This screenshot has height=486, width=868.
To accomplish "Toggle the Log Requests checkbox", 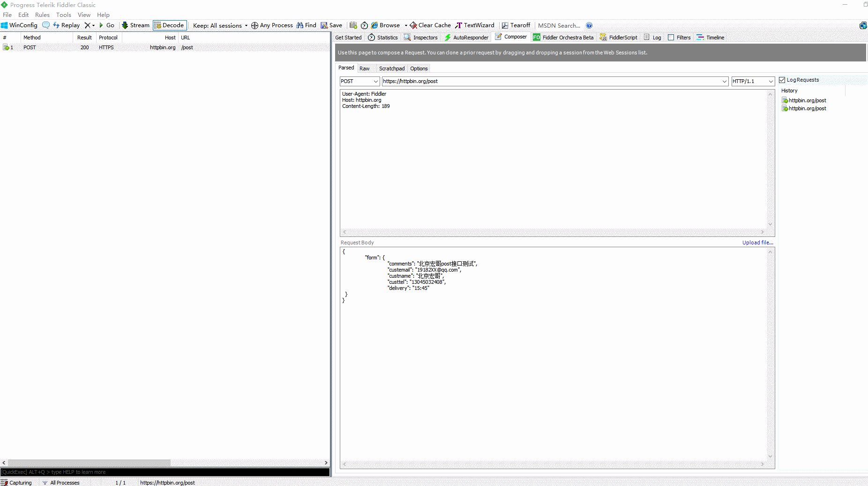I will pyautogui.click(x=782, y=80).
